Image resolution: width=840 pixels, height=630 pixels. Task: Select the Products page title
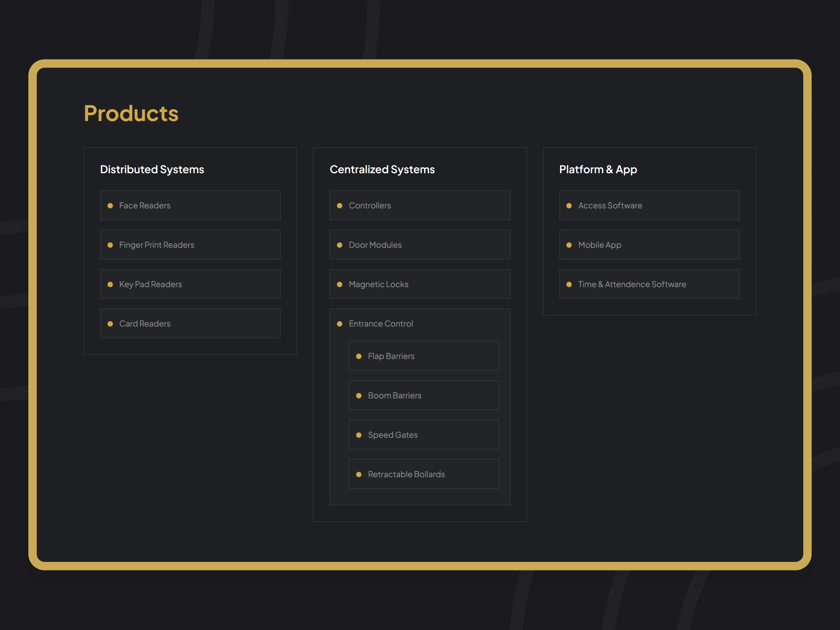click(131, 113)
